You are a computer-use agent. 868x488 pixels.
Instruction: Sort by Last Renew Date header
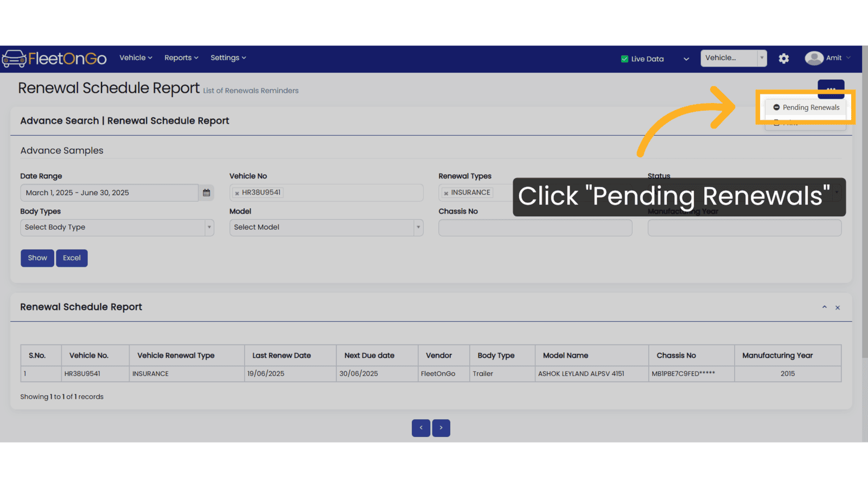pyautogui.click(x=290, y=355)
